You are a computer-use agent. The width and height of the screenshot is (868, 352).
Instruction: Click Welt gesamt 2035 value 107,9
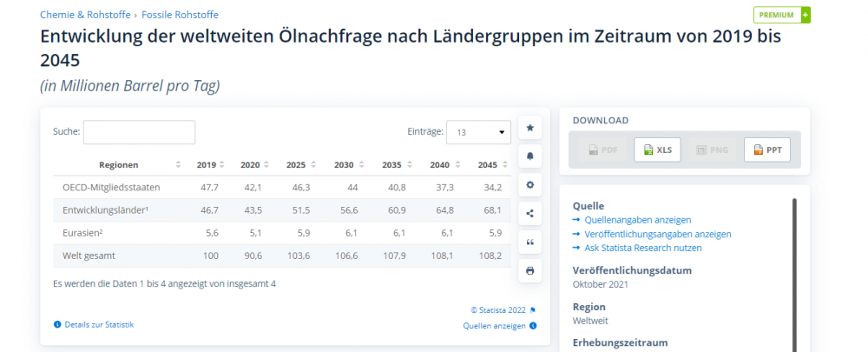click(394, 256)
